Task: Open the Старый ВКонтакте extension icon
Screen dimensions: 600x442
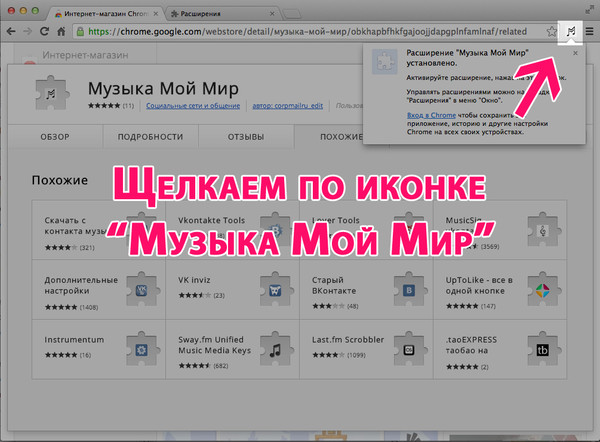Action: [x=409, y=290]
